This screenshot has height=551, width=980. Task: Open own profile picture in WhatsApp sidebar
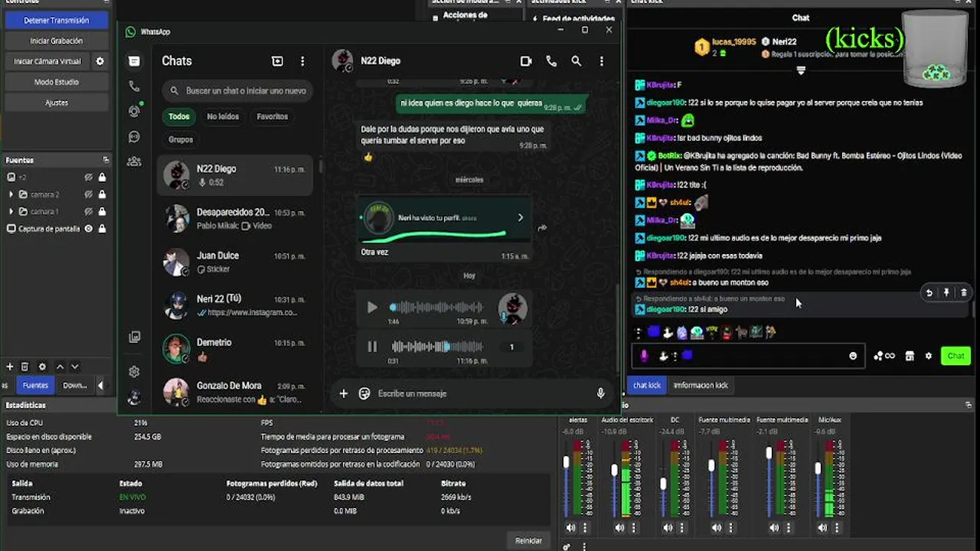pyautogui.click(x=134, y=398)
